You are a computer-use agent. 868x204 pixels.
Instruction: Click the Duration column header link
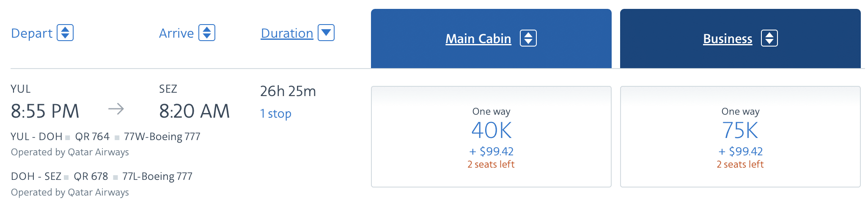point(287,33)
